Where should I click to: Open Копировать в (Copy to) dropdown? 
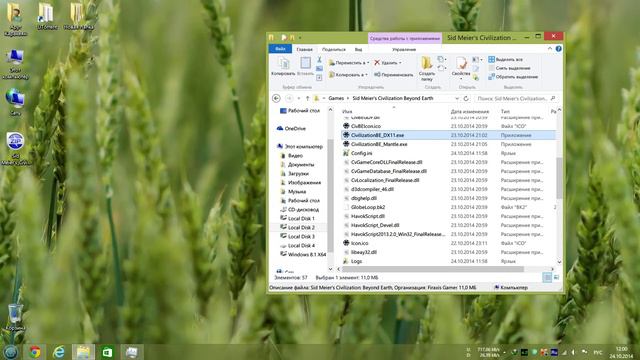tap(348, 75)
